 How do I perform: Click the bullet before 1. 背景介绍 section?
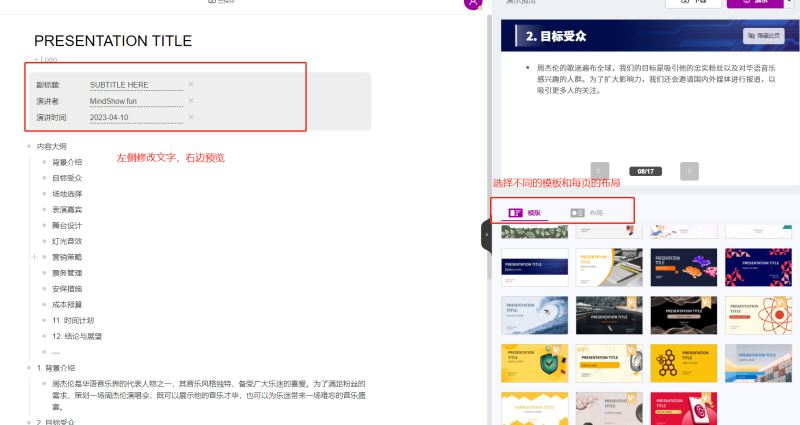click(29, 368)
